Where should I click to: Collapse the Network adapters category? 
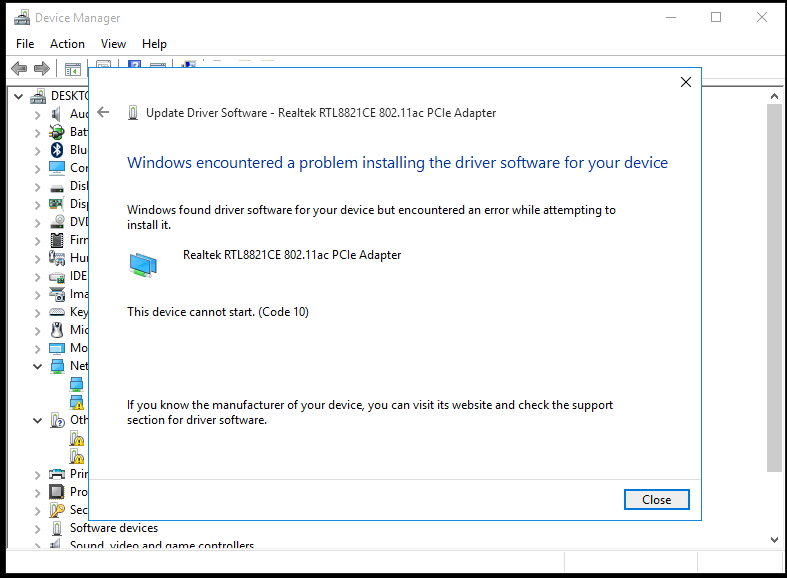[x=38, y=366]
